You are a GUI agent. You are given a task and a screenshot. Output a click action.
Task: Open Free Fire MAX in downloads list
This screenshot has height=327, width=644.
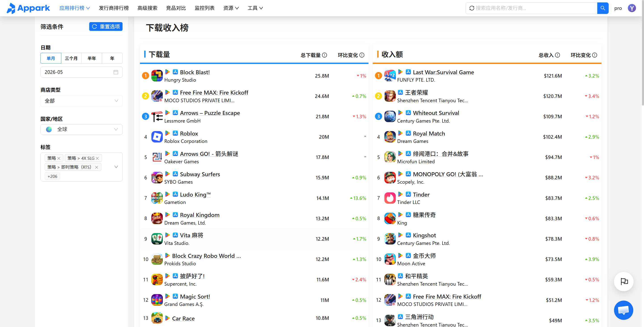pyautogui.click(x=214, y=93)
